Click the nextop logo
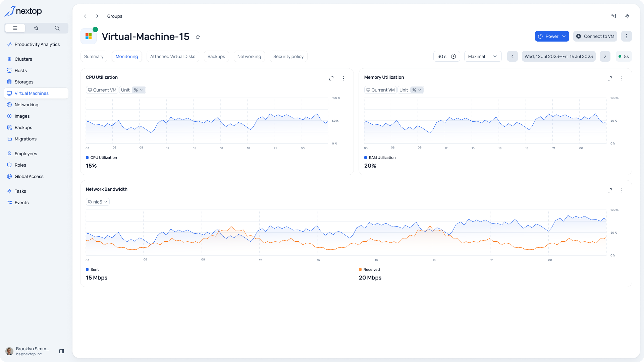 coord(23,11)
